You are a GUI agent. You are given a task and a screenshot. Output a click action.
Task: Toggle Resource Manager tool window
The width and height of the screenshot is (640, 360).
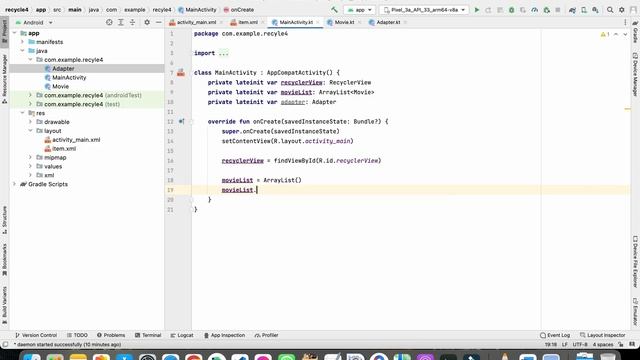[4, 78]
